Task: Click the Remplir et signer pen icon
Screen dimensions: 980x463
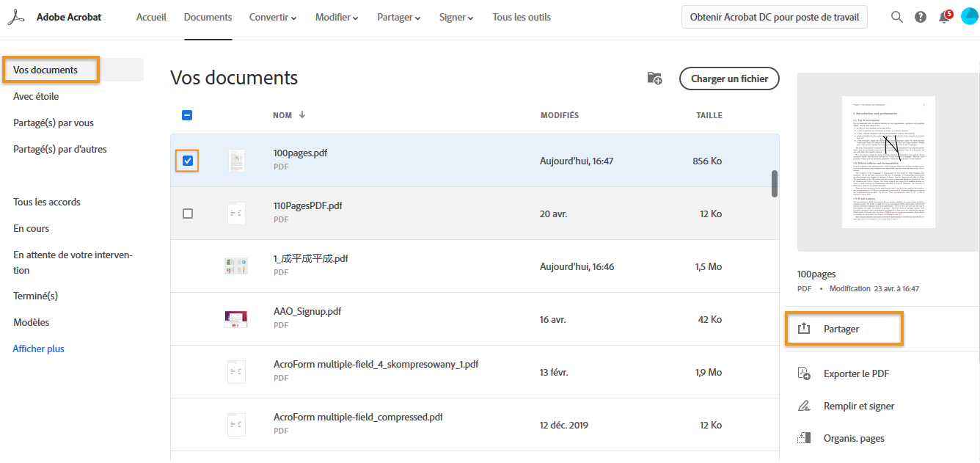Action: coord(804,406)
